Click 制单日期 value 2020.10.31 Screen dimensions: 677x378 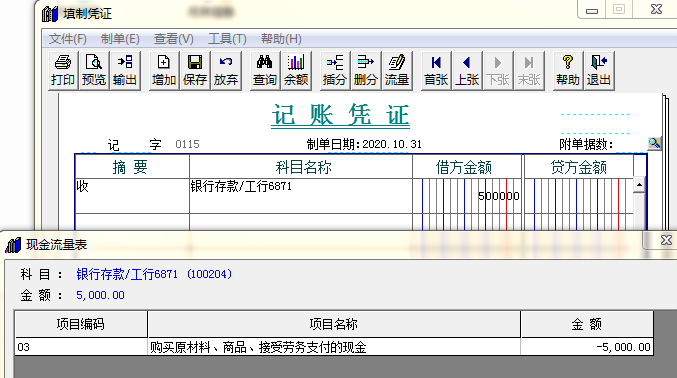[392, 144]
